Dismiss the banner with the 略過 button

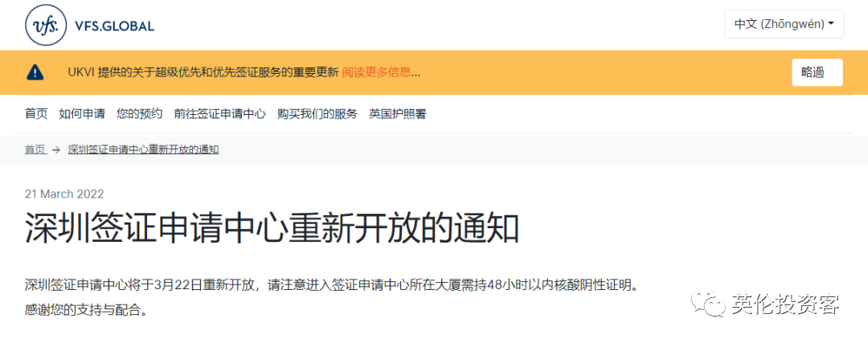[817, 72]
